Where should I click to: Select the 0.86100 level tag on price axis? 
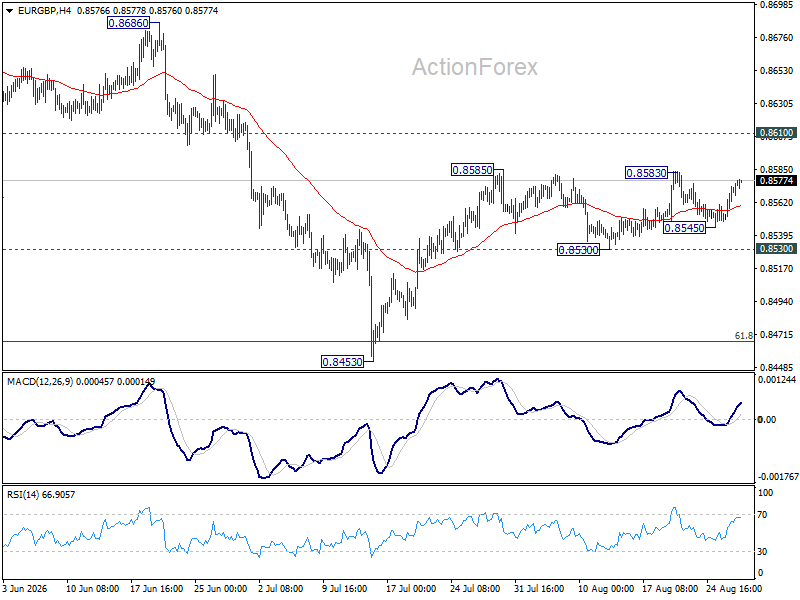tap(777, 133)
